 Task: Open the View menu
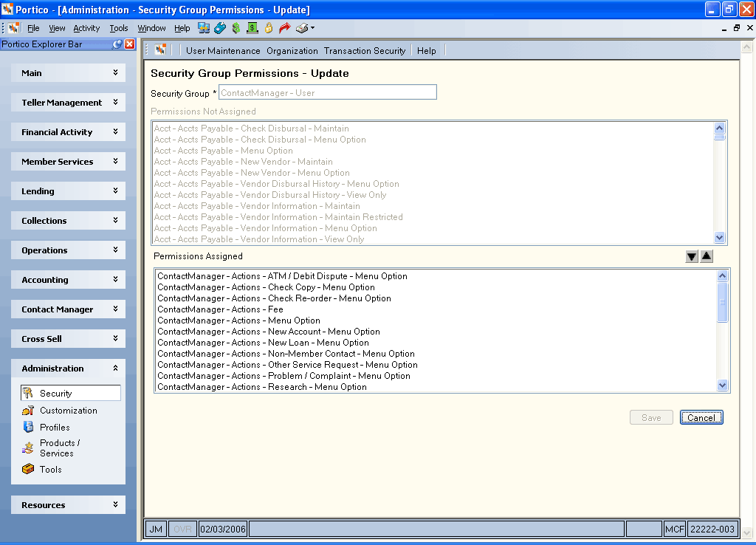pos(57,28)
